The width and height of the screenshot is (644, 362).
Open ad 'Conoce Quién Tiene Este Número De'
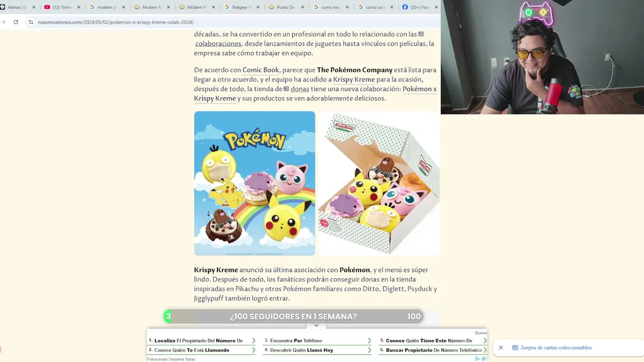pyautogui.click(x=429, y=340)
